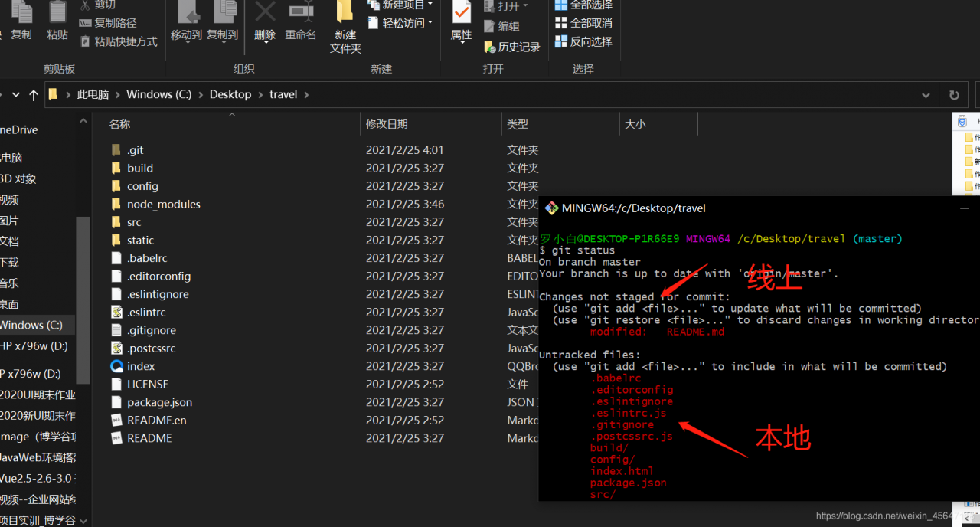Click "On branch master" in the terminal

(x=590, y=262)
